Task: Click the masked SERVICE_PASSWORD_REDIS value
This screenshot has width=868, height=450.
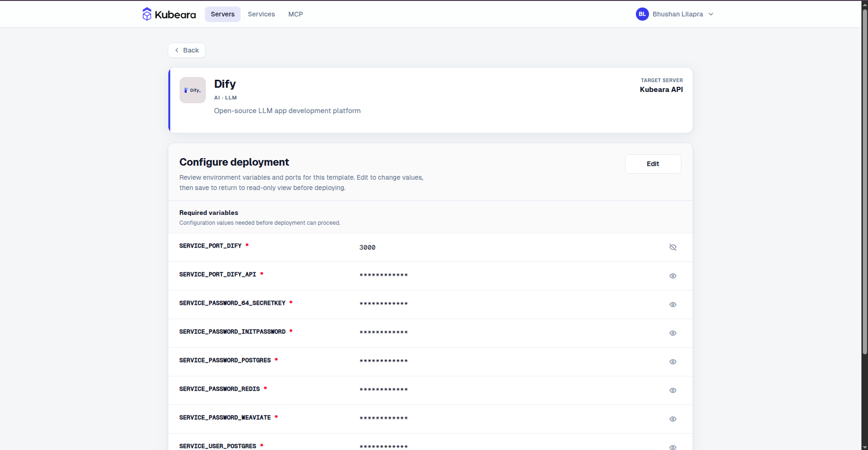Action: [x=384, y=390]
